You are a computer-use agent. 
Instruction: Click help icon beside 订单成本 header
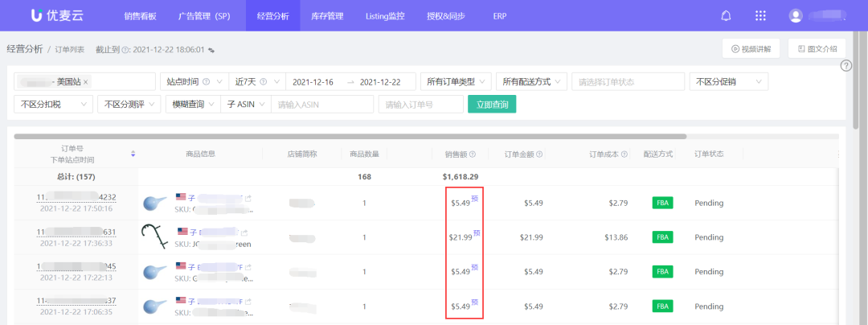tap(624, 154)
